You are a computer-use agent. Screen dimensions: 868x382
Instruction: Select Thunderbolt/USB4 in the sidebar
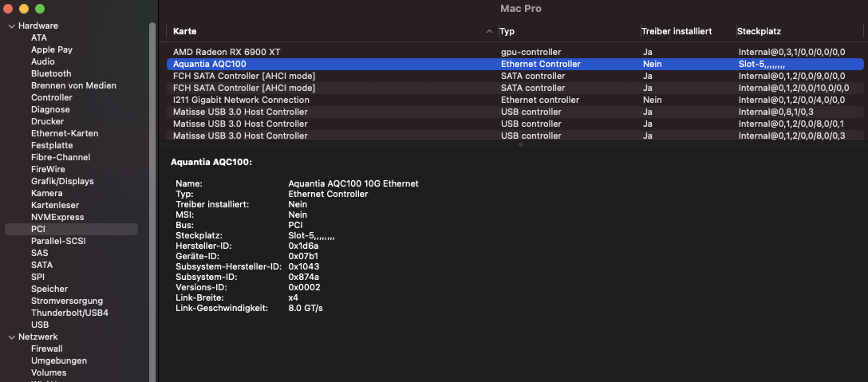[69, 313]
